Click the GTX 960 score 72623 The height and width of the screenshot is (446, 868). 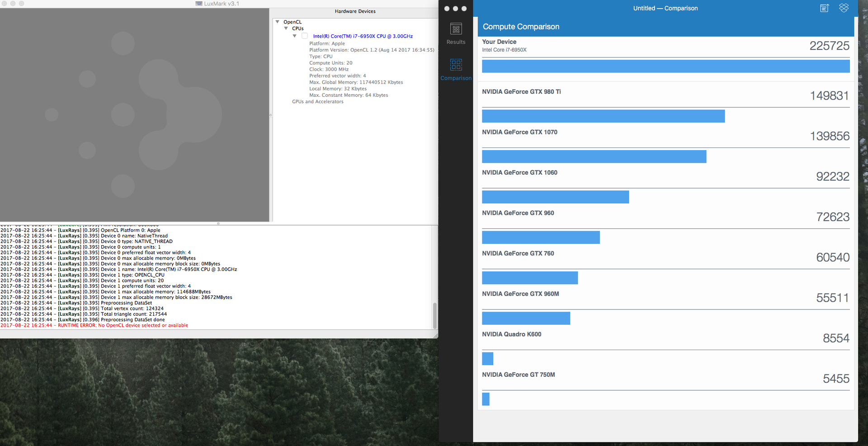point(833,217)
